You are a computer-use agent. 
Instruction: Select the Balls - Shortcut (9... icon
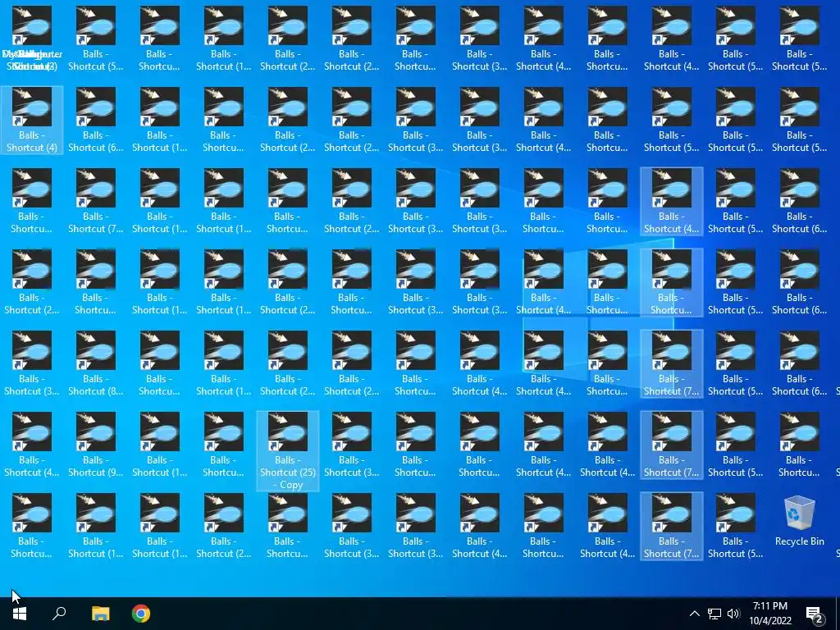tap(95, 445)
